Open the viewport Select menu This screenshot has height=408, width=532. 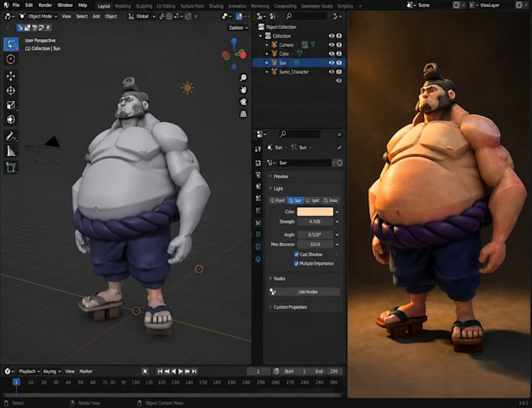coord(82,16)
